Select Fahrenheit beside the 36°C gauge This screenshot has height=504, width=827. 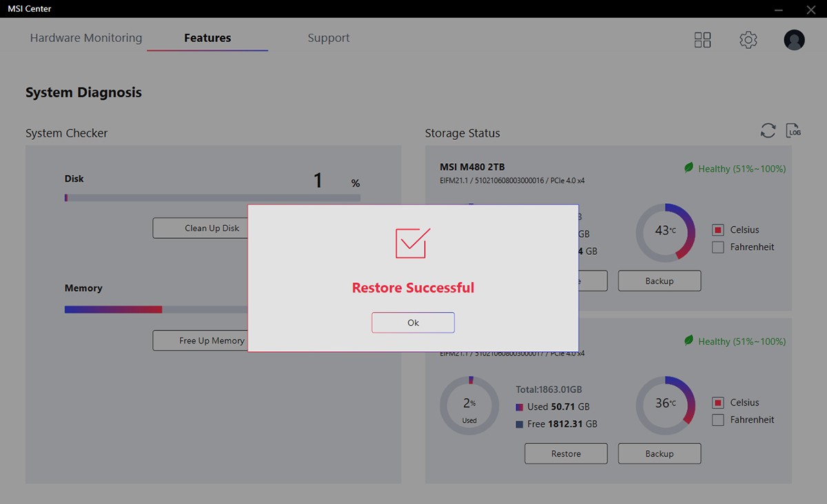coord(717,420)
